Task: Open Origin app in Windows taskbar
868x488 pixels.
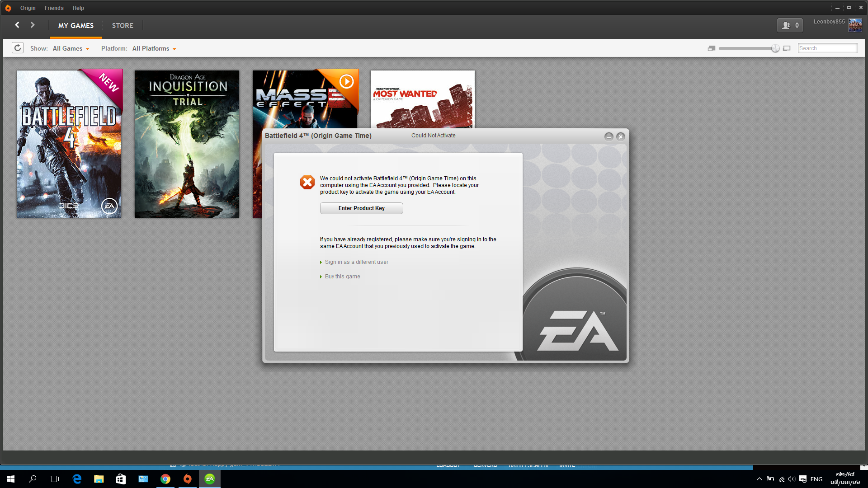Action: (x=187, y=479)
